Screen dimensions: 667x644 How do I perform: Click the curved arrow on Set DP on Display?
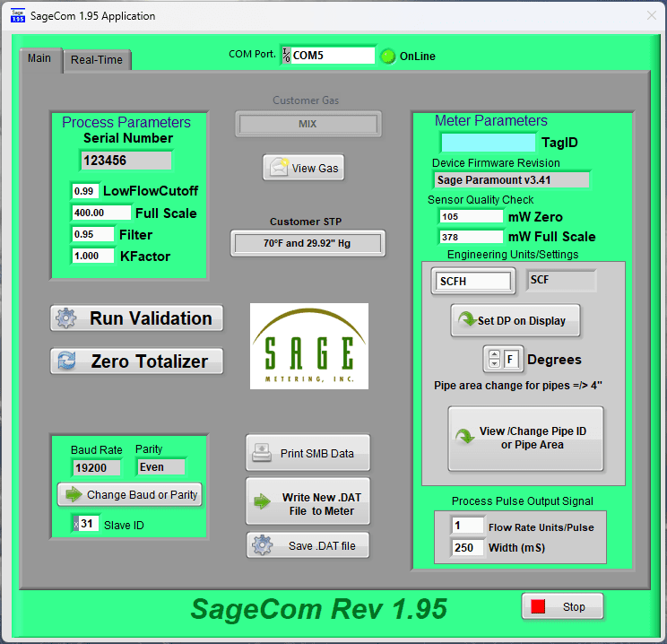[467, 318]
